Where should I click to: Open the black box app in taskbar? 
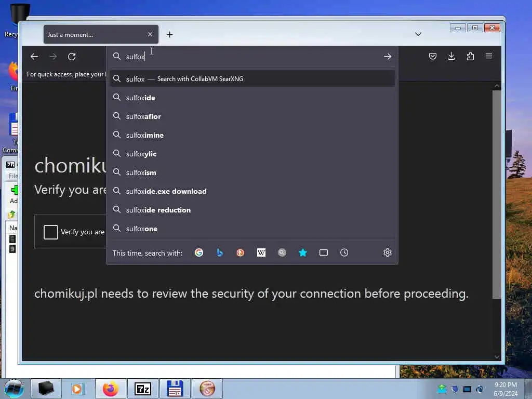point(46,389)
